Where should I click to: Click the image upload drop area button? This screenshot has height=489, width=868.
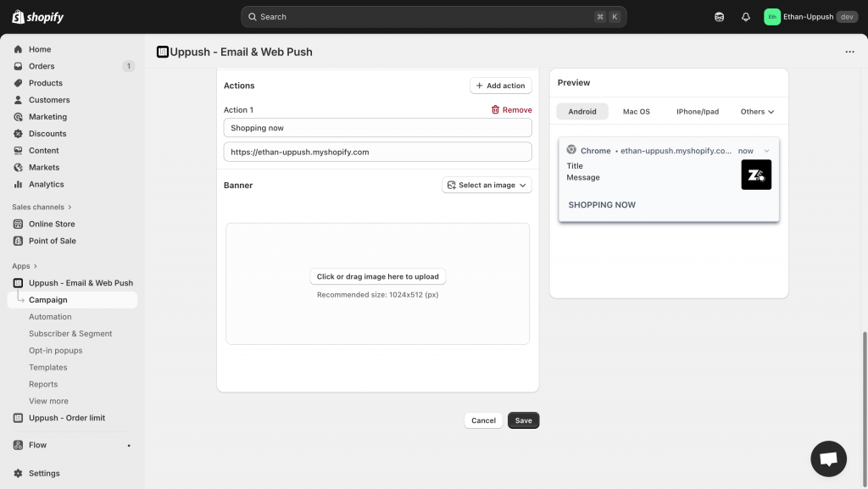[x=377, y=276]
